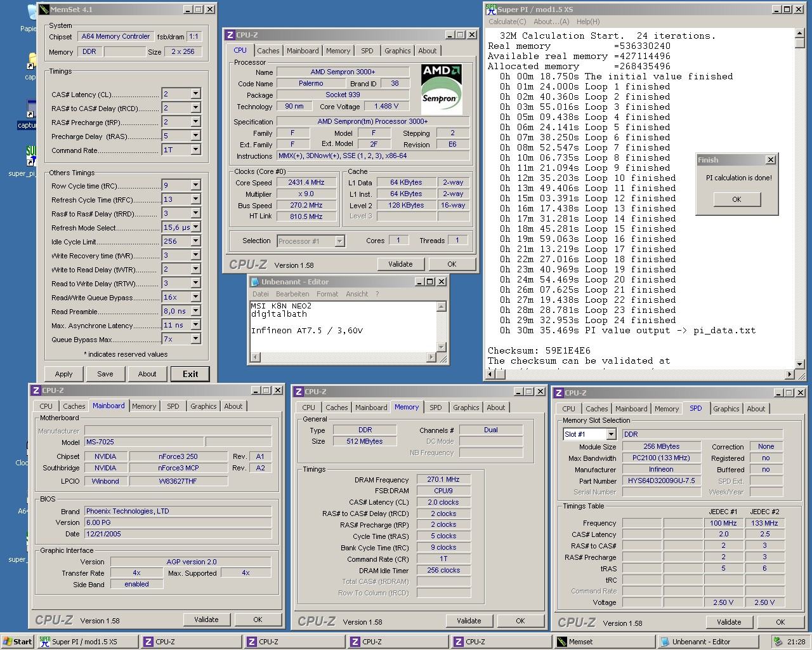The height and width of the screenshot is (650, 812).
Task: Click inside the Editor text area
Action: (x=343, y=326)
